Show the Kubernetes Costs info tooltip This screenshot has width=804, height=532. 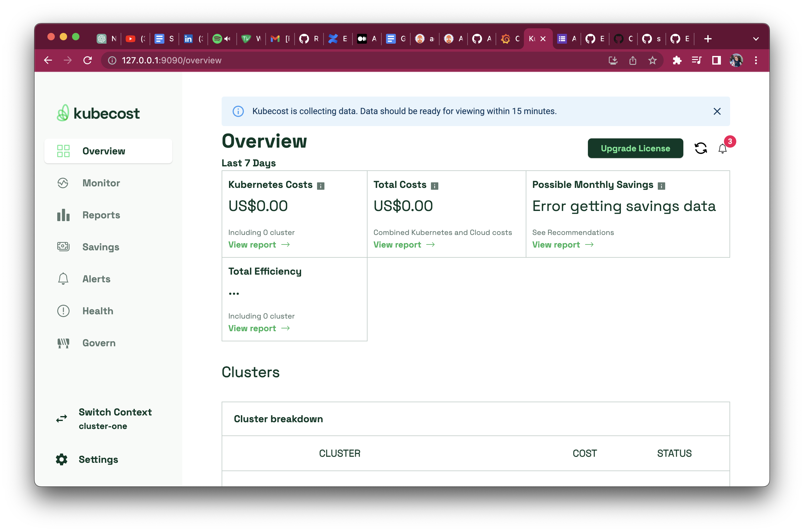[320, 186]
